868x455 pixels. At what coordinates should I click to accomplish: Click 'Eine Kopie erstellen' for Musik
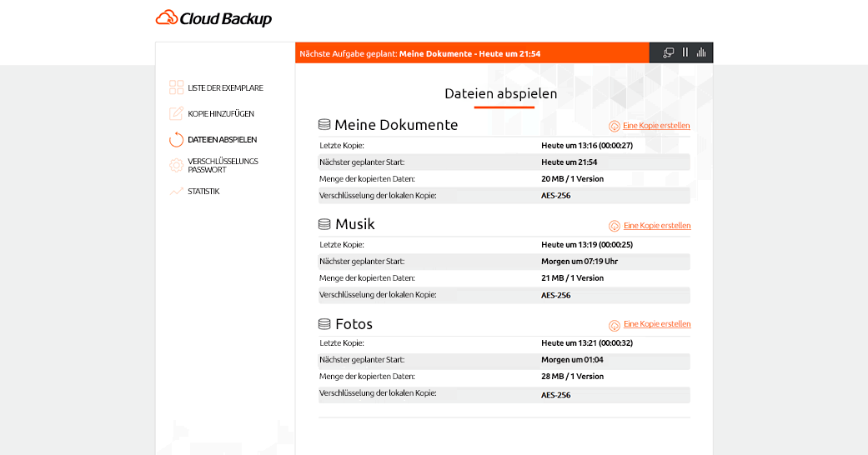point(656,225)
